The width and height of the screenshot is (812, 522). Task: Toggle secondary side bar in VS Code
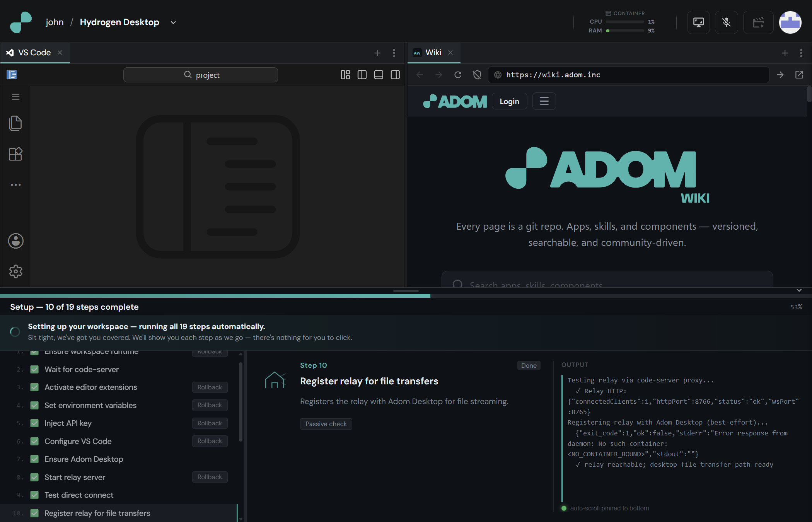coord(395,75)
